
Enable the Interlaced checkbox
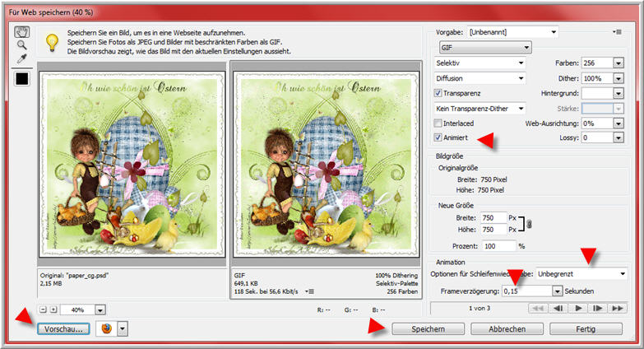[438, 123]
